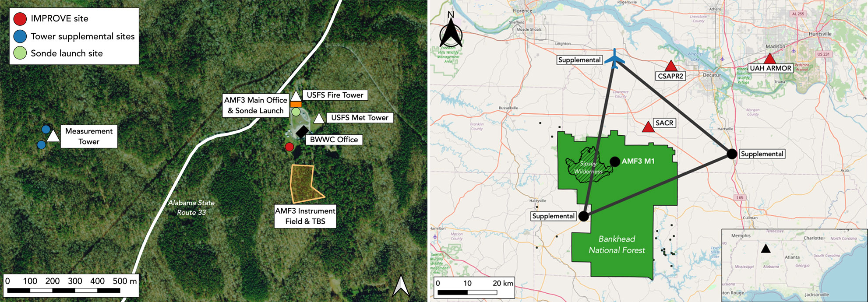Click the 'Charlotte' label in the inset map
The height and width of the screenshot is (302, 868).
pos(813,238)
